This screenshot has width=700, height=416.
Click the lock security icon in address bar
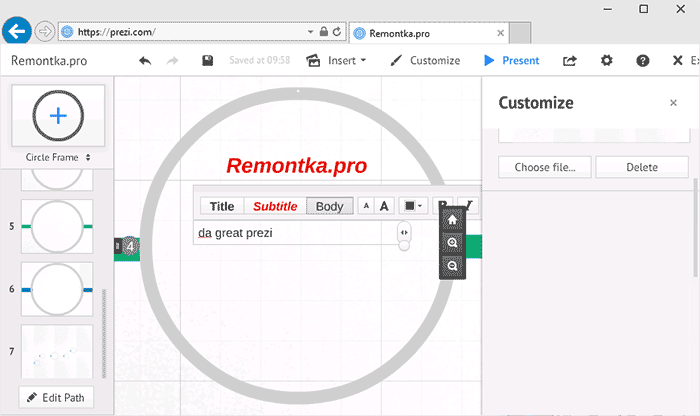(324, 31)
